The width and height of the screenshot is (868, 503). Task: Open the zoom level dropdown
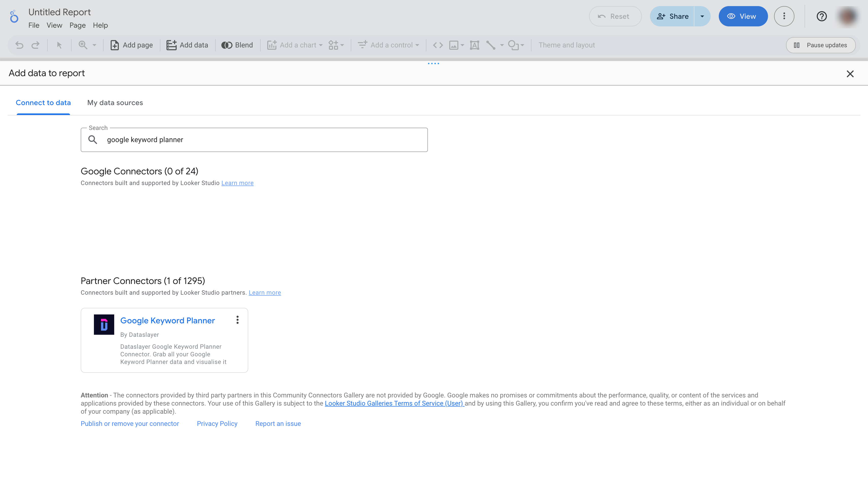(x=94, y=45)
